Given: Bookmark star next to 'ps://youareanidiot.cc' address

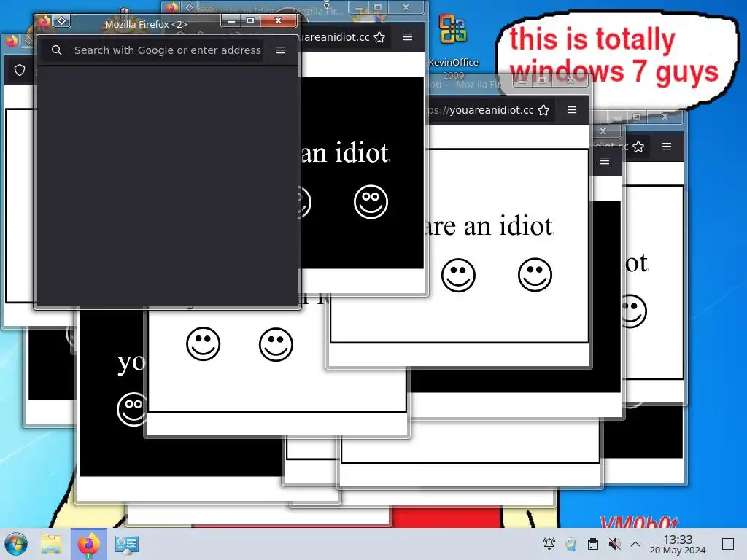Looking at the screenshot, I should click(x=543, y=111).
